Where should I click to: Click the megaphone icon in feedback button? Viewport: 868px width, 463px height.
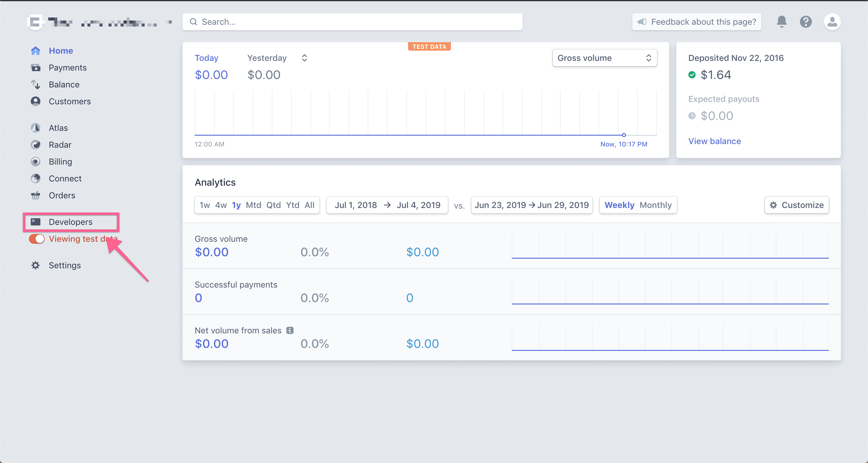pyautogui.click(x=642, y=22)
